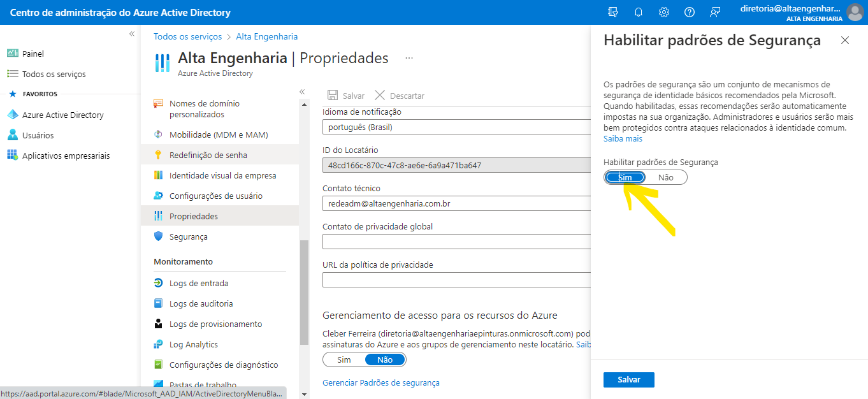Click the Configurações de diagnóstico icon
Viewport: 868px width, 399px height.
(159, 365)
